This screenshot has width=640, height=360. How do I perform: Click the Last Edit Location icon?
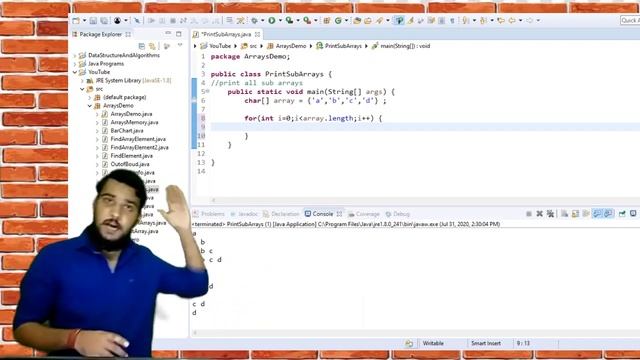point(501,20)
